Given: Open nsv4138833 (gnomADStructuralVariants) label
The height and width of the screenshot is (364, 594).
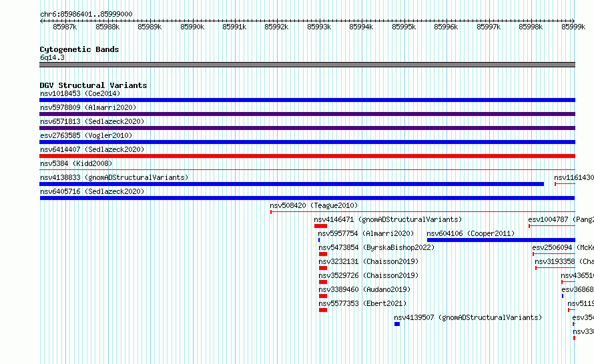Looking at the screenshot, I should [x=114, y=177].
